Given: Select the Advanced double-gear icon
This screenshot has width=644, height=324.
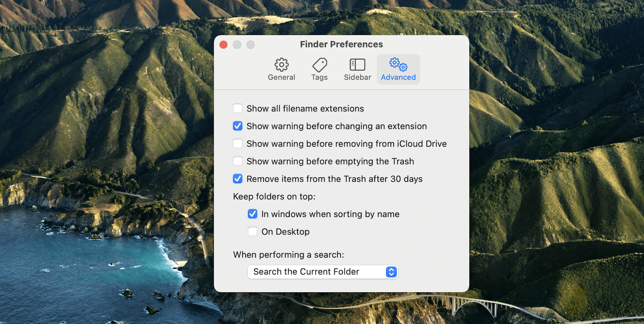Looking at the screenshot, I should [398, 64].
